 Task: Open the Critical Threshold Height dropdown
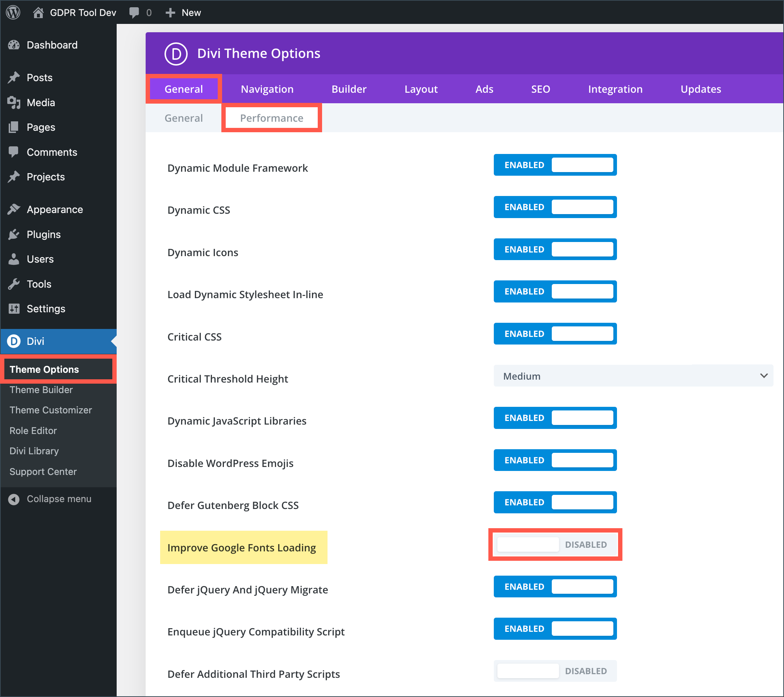(633, 376)
